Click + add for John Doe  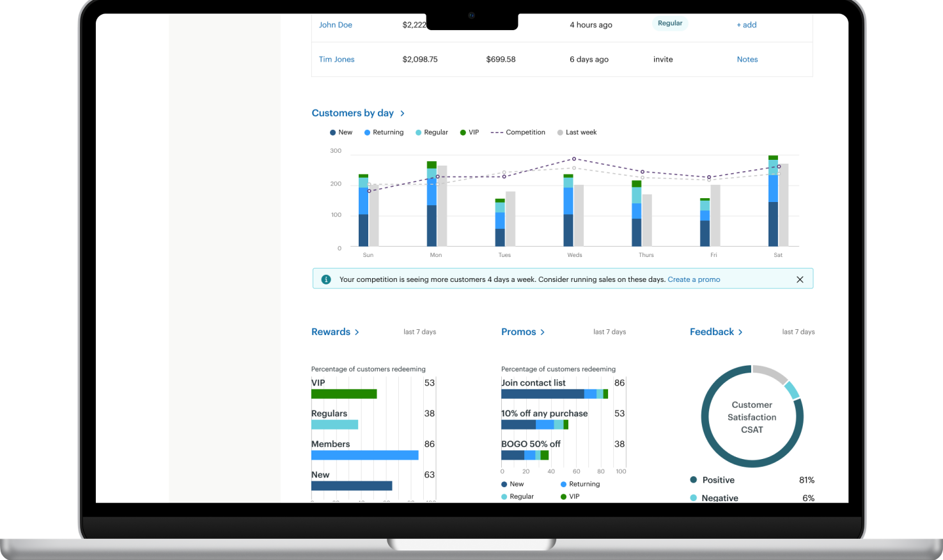747,25
